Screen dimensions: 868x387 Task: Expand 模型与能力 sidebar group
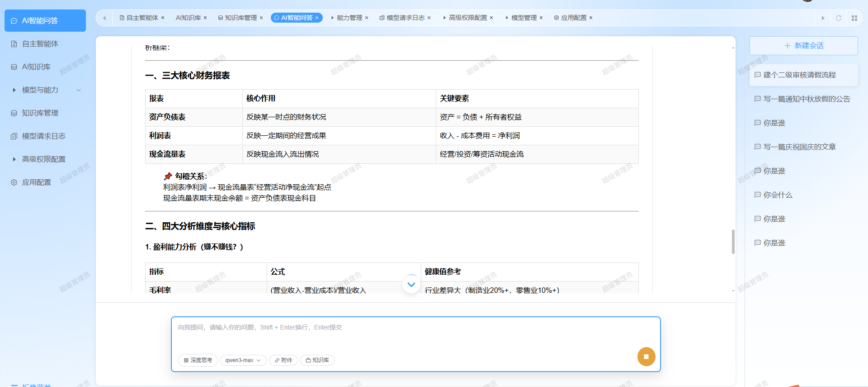(45, 90)
